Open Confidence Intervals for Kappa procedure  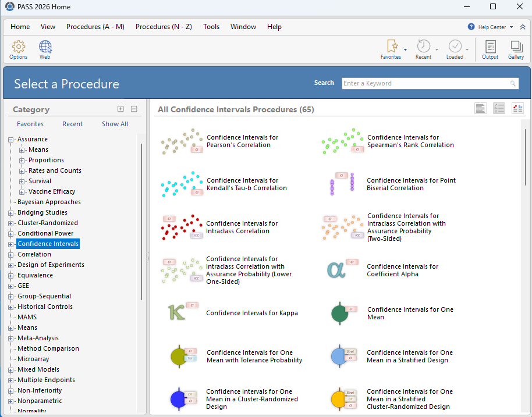point(252,313)
